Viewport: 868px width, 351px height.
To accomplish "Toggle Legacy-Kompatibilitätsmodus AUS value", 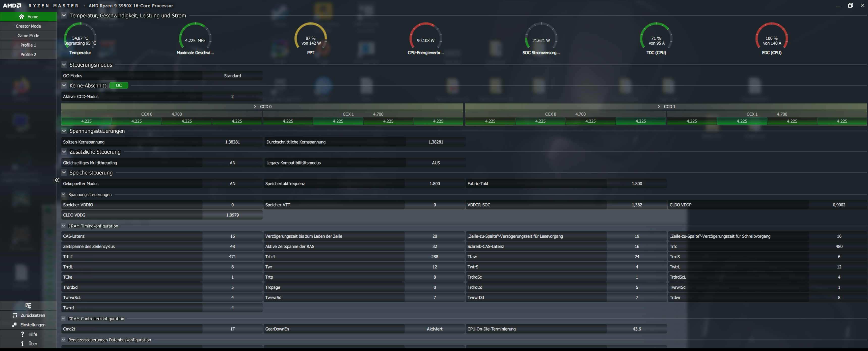I will [435, 163].
